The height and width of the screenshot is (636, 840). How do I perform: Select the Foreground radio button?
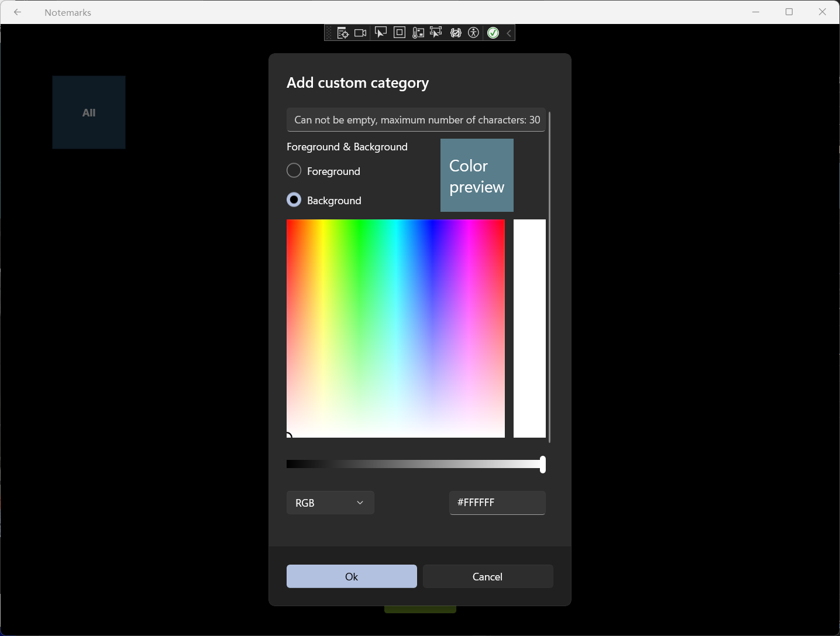point(294,171)
